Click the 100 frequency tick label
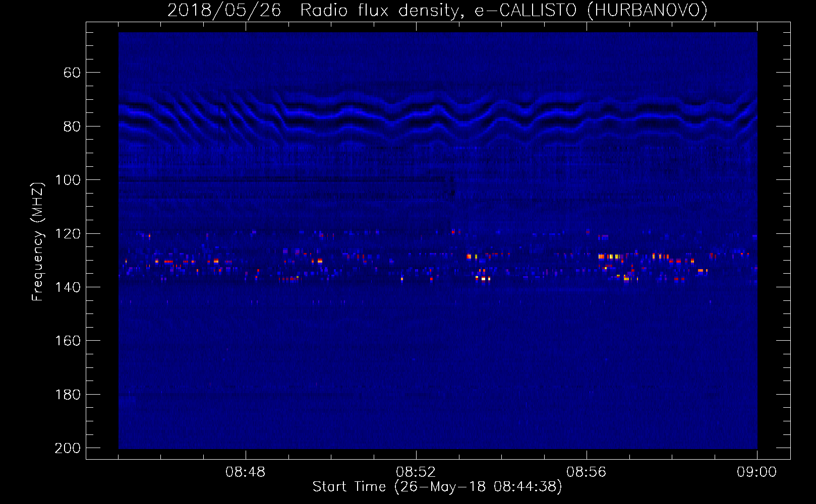 [68, 180]
